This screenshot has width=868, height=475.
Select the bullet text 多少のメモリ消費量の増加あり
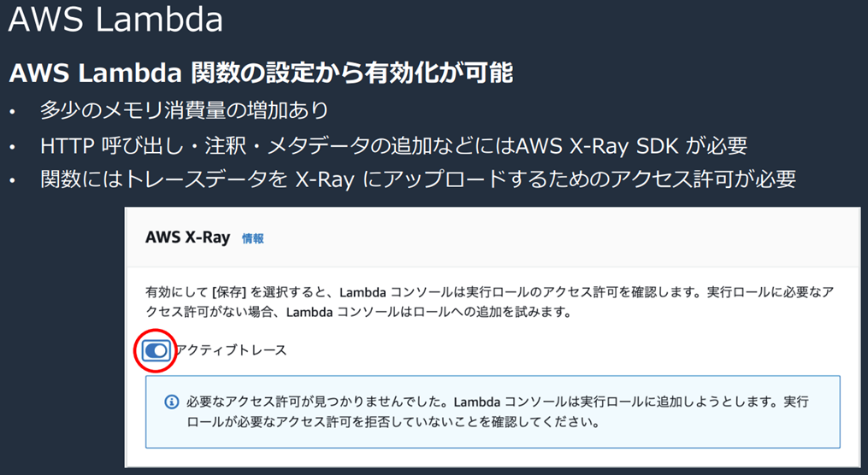point(184,111)
